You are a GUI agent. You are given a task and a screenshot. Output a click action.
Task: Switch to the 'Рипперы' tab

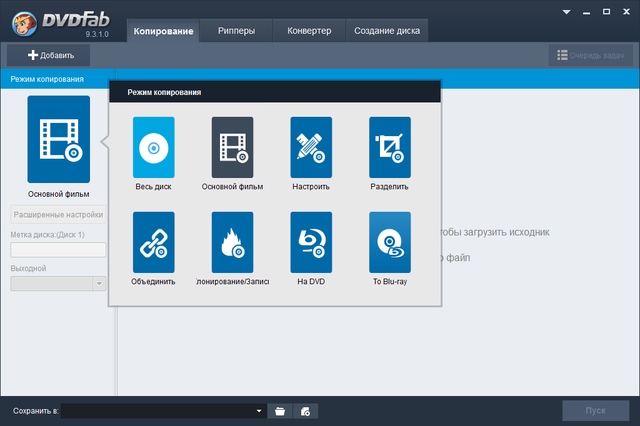click(x=236, y=31)
